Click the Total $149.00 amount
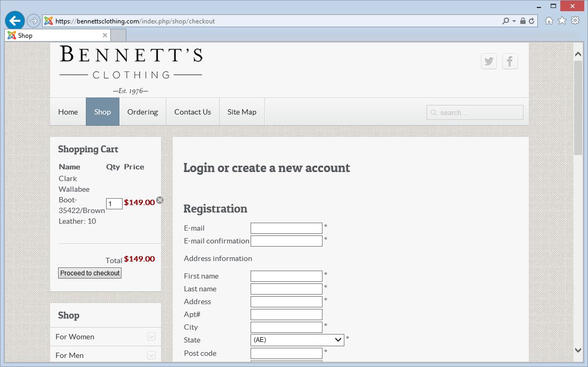Screen dimensions: 588x367 tap(140, 259)
